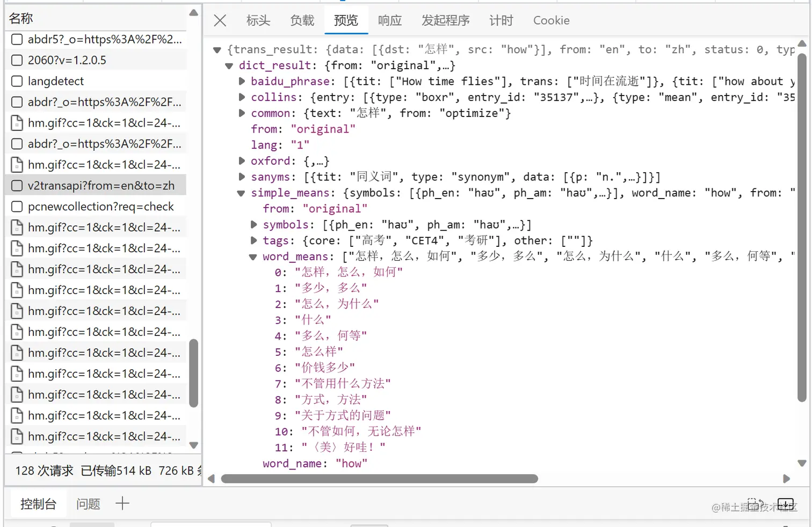Image resolution: width=812 pixels, height=527 pixels.
Task: Close the request details pane
Action: (x=220, y=20)
